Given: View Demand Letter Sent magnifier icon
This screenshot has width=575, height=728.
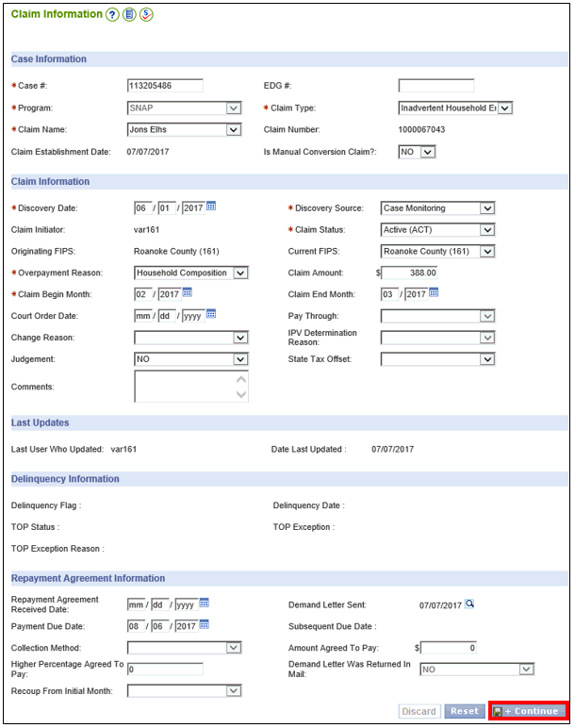Looking at the screenshot, I should (x=469, y=604).
